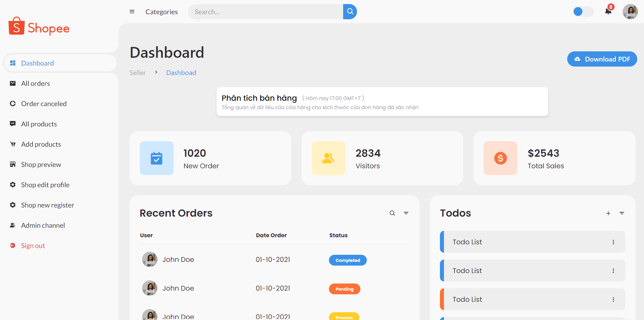Viewport: 644px width, 320px height.
Task: Click the Process status badge
Action: [x=344, y=316]
